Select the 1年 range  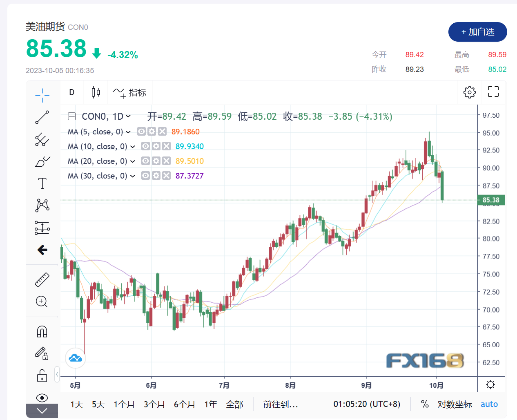pos(211,404)
